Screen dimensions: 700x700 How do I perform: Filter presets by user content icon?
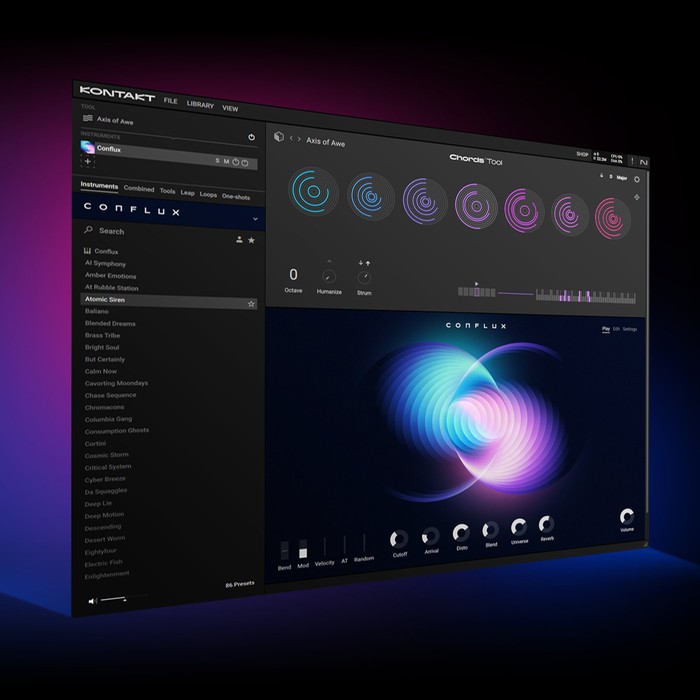click(239, 240)
